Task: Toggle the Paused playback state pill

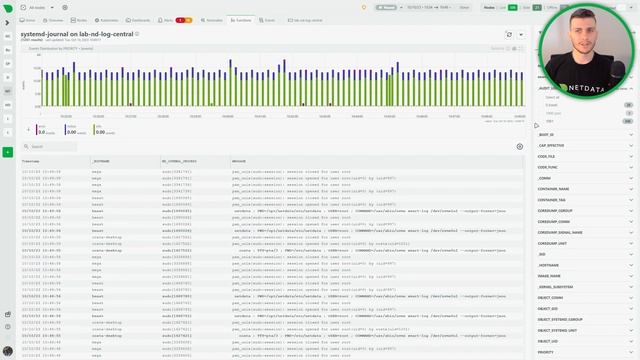Action: tap(386, 7)
